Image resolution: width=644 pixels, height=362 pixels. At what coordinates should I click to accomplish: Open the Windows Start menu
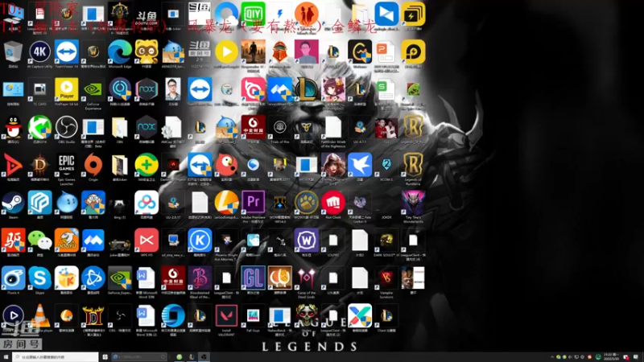pos(6,357)
